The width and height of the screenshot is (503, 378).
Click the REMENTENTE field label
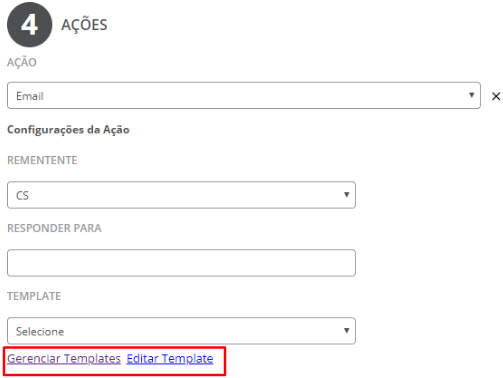coord(42,160)
